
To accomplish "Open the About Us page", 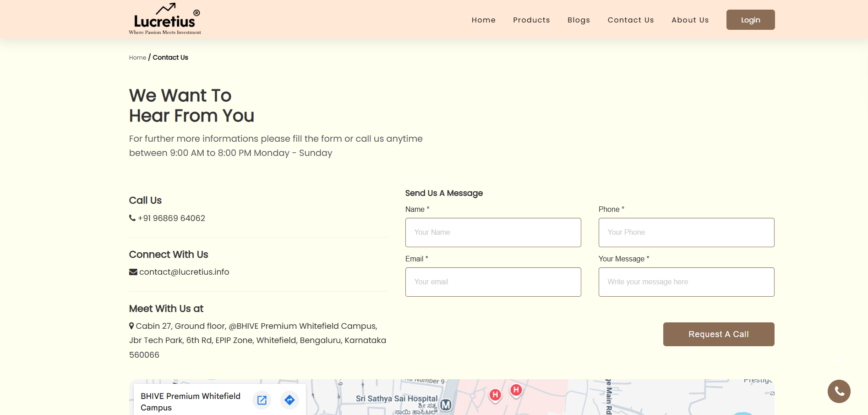I will (x=690, y=20).
